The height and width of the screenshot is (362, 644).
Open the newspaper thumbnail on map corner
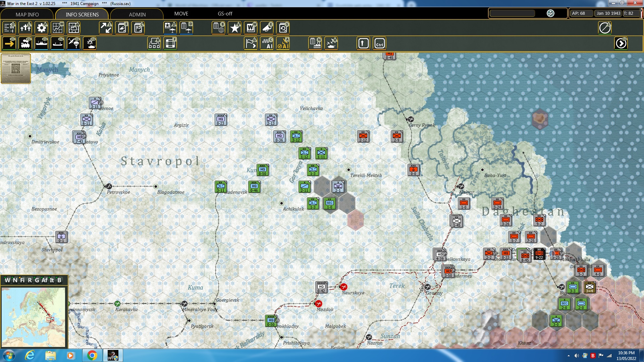coord(16,68)
